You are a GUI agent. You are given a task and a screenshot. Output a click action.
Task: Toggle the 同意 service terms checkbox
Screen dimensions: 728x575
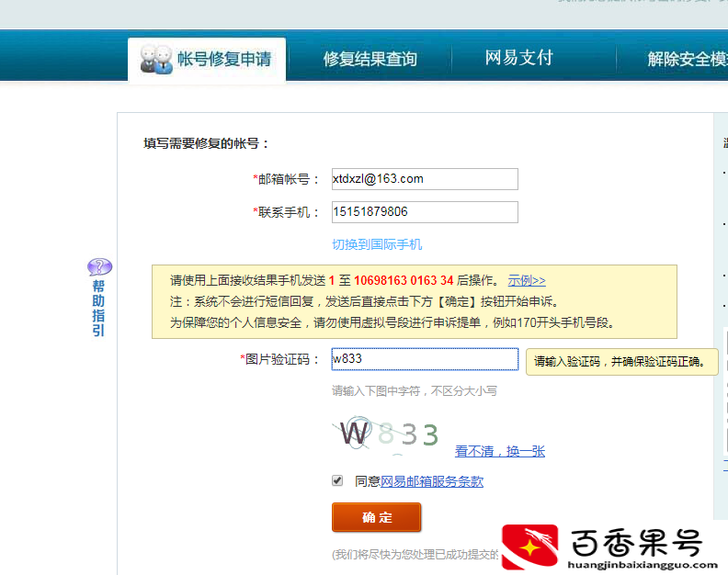pyautogui.click(x=337, y=480)
